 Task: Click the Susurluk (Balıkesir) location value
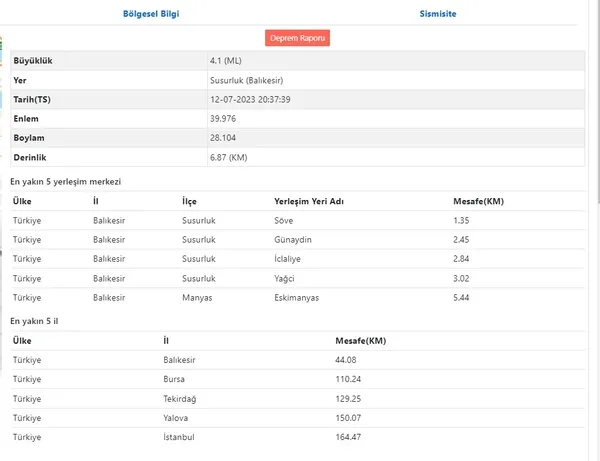(246, 80)
